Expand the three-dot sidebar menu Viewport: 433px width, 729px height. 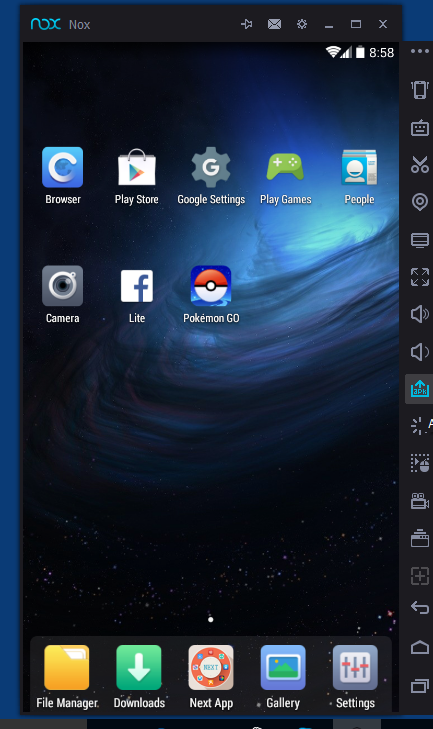[420, 51]
